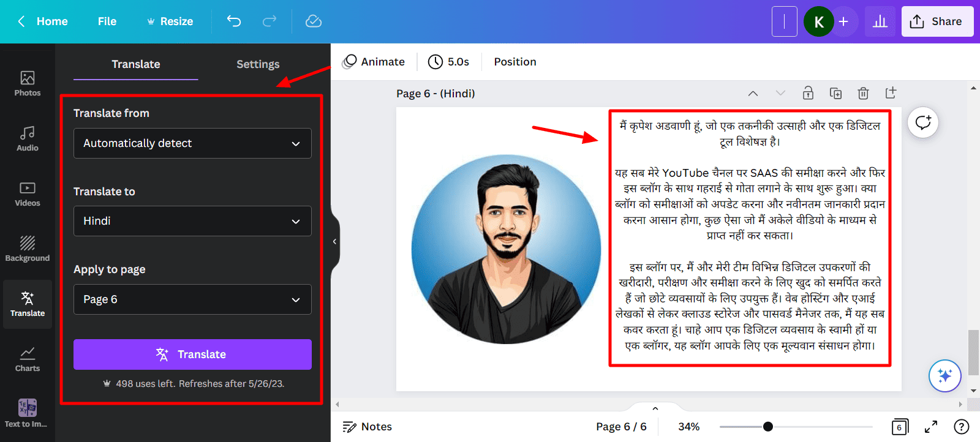Switch to the Translate tab
The width and height of the screenshot is (980, 442).
[x=136, y=64]
